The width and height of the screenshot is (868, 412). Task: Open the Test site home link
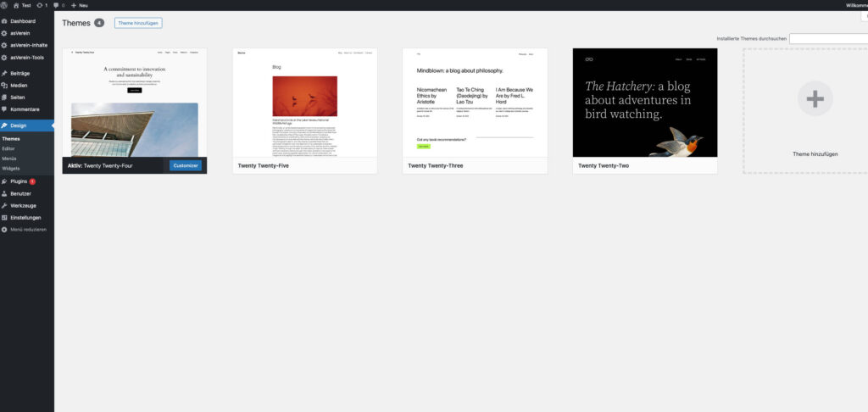21,5
